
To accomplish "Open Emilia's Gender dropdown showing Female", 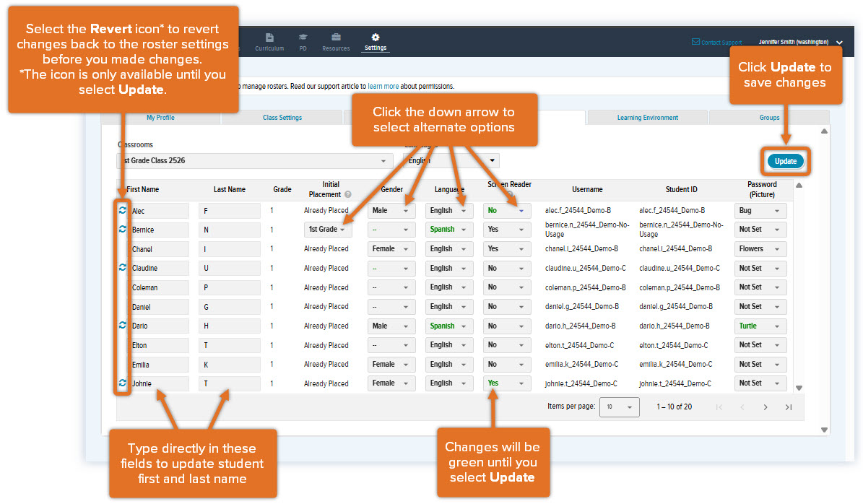I will coord(391,364).
